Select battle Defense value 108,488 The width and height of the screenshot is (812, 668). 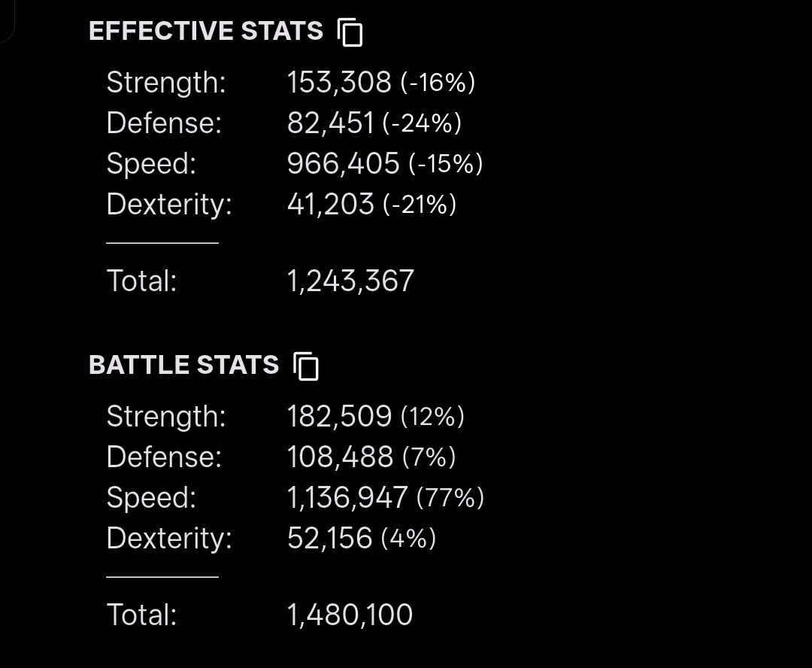(340, 457)
